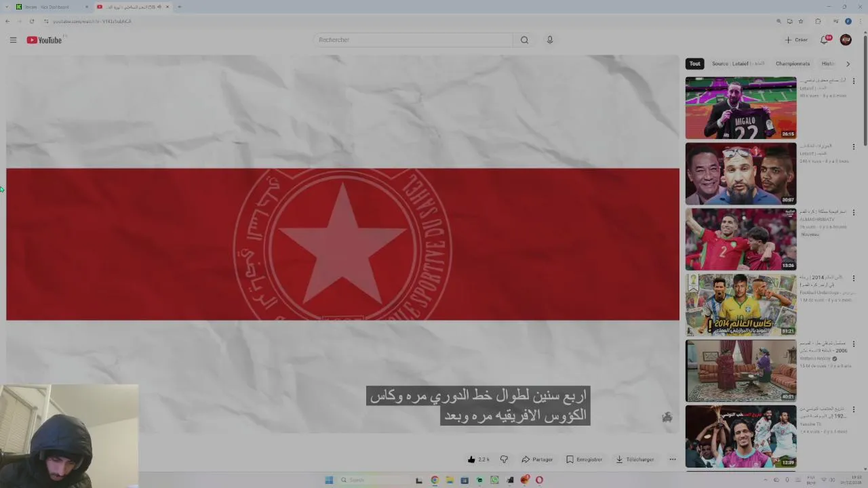This screenshot has height=488, width=868.
Task: Go back with the browser back arrow
Action: [7, 21]
